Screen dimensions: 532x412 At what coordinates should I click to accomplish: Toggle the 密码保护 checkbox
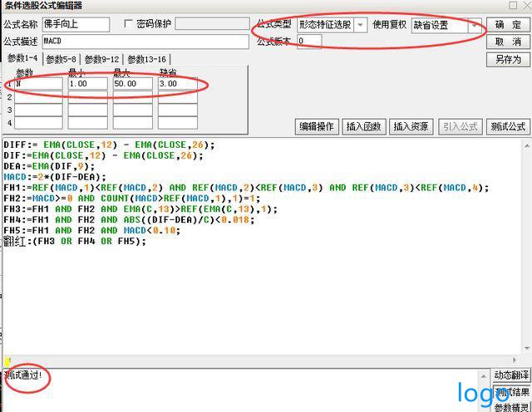tap(129, 24)
